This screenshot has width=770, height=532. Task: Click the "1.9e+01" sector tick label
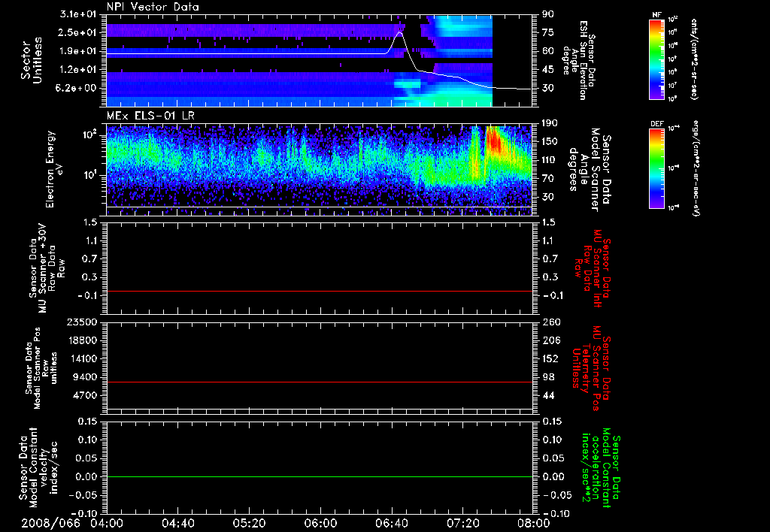[x=77, y=51]
